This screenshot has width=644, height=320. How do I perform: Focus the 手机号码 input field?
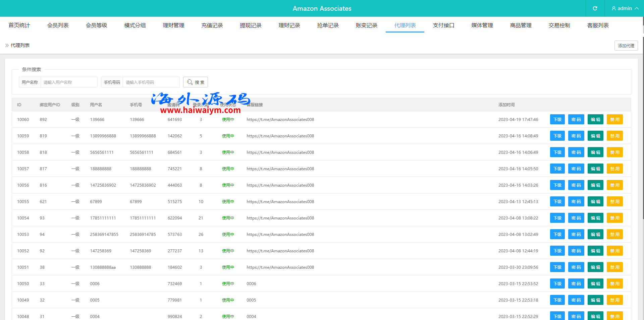click(x=151, y=82)
